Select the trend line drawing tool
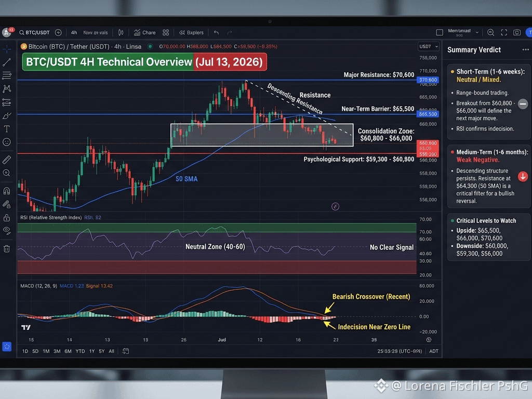Image resolution: width=532 pixels, height=399 pixels. tap(7, 62)
